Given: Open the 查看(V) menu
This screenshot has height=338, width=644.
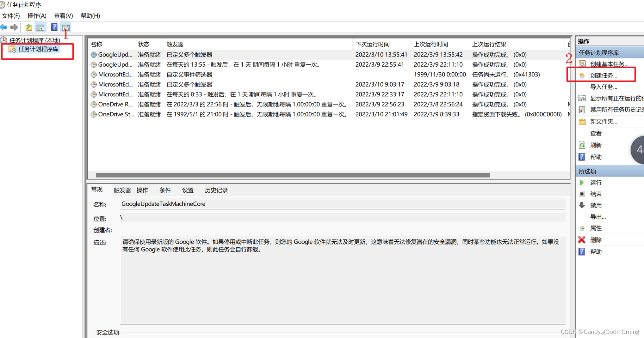Looking at the screenshot, I should [63, 16].
